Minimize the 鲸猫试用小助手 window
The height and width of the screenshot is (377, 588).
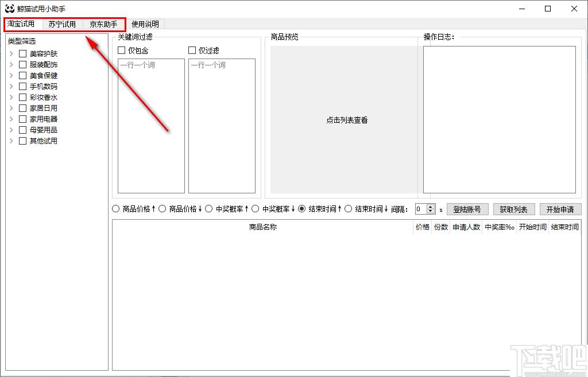coord(522,9)
